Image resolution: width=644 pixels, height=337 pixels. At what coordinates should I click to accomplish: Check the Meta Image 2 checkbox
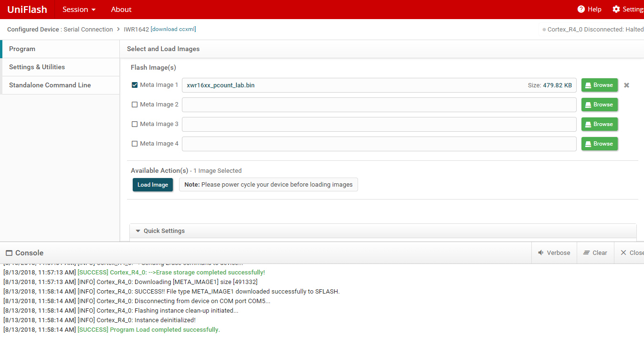(135, 105)
